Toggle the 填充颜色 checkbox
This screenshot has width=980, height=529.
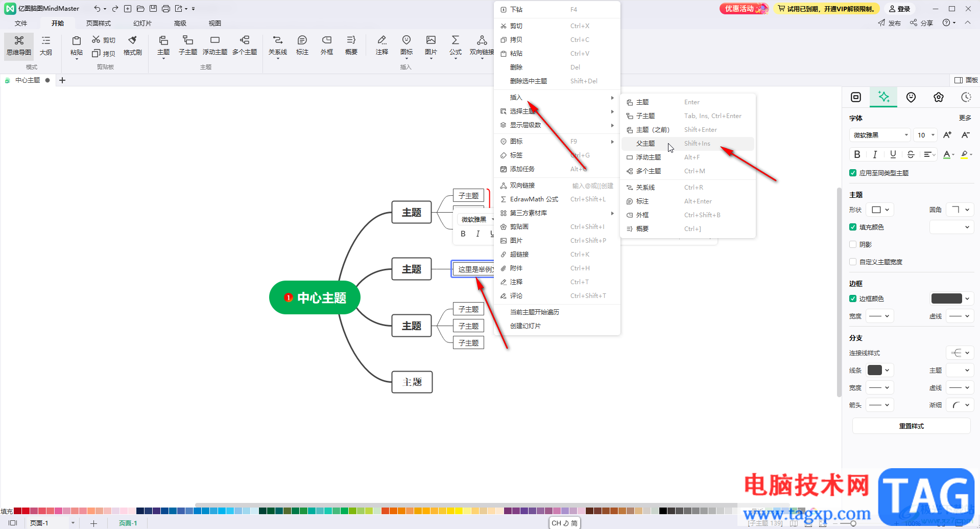pos(853,227)
